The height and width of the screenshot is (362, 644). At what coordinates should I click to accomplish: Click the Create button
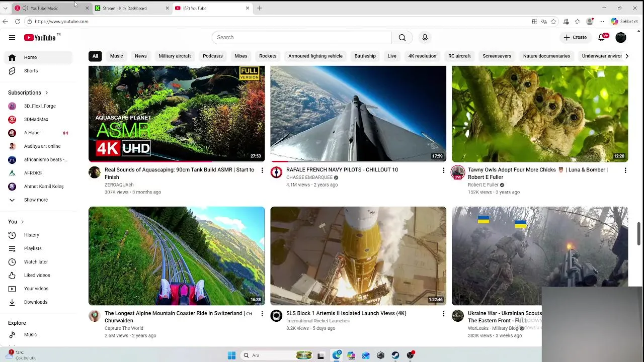[x=575, y=37]
